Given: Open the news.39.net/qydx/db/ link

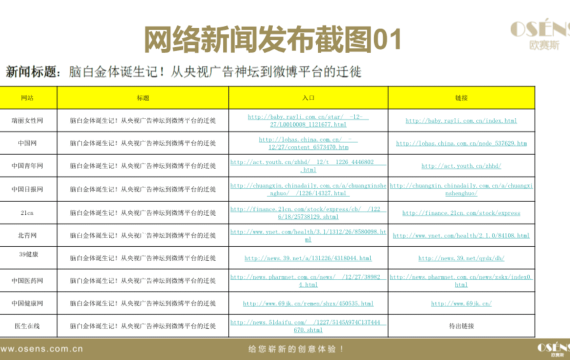Looking at the screenshot, I should (461, 258).
